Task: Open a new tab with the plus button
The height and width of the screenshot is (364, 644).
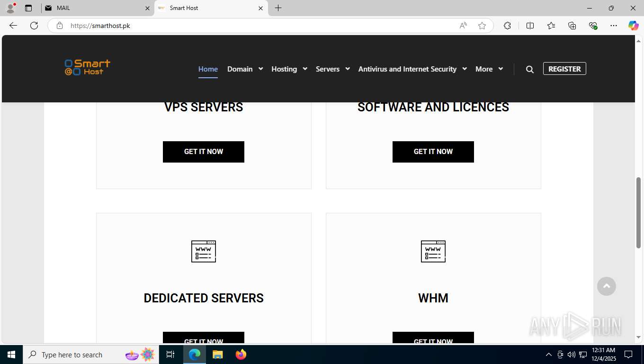Action: [x=278, y=8]
